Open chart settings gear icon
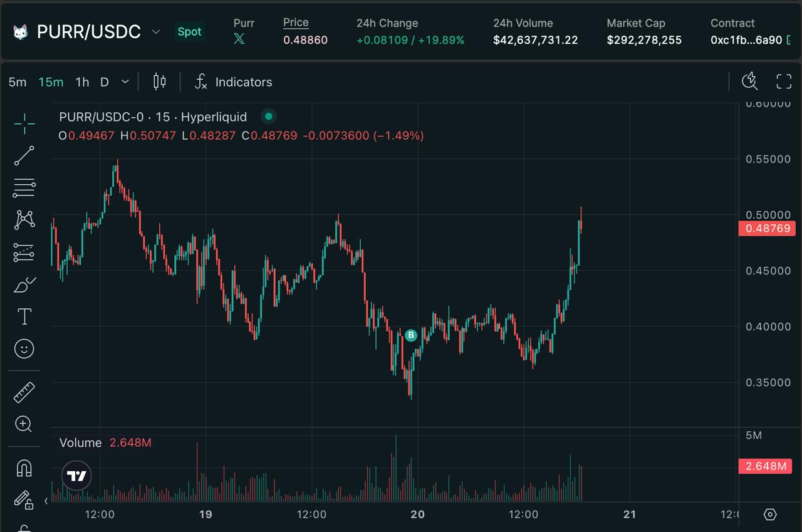802x532 pixels. tap(771, 514)
